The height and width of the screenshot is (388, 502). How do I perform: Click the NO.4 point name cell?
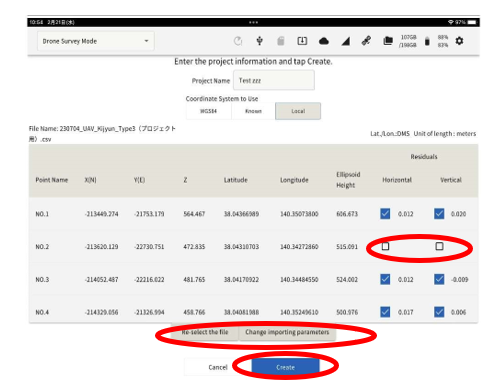tap(42, 312)
